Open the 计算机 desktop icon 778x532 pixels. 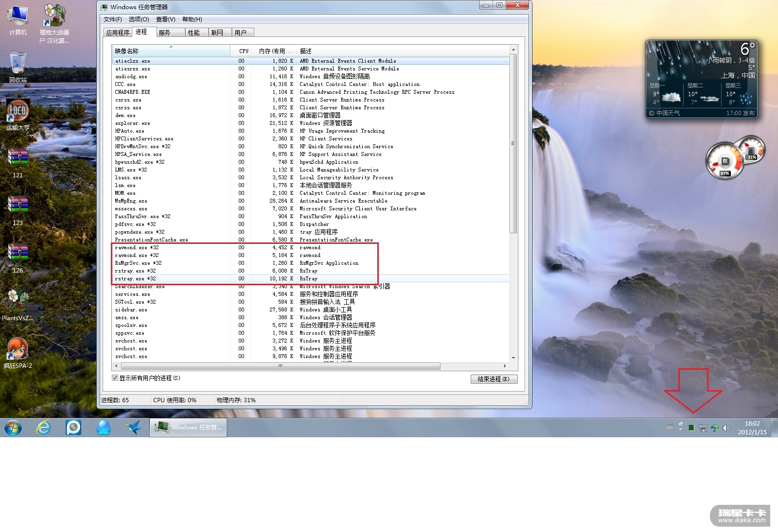18,20
